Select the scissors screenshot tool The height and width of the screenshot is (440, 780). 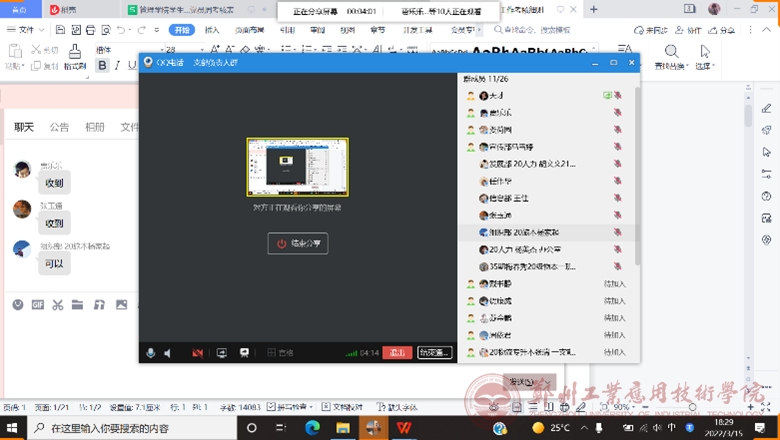click(x=58, y=305)
